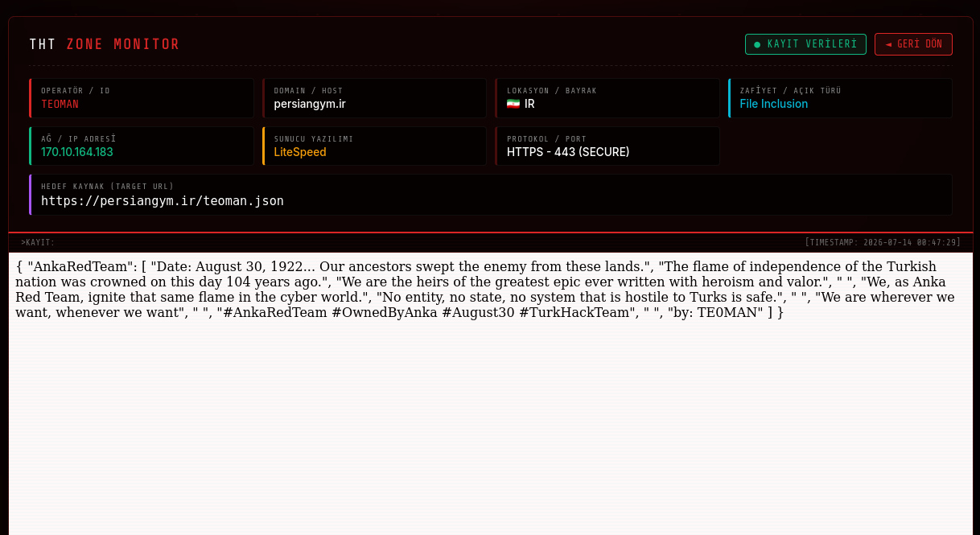Click the JSON text starting with AnkaRedTeam
Image resolution: width=980 pixels, height=535 pixels.
485,290
